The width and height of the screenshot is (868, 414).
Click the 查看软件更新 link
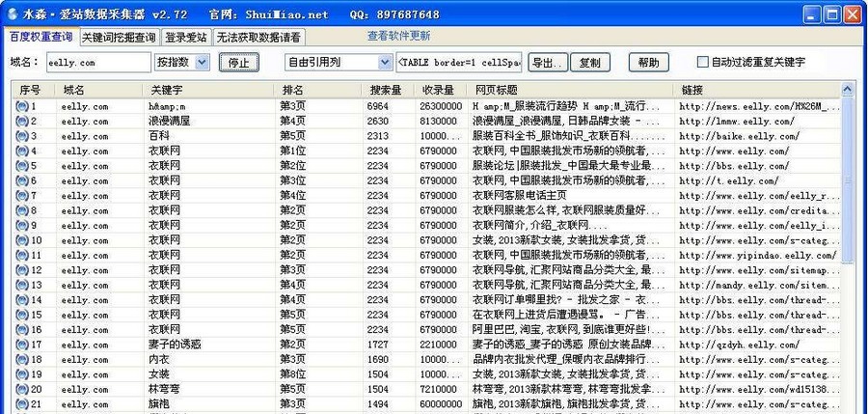coord(398,36)
